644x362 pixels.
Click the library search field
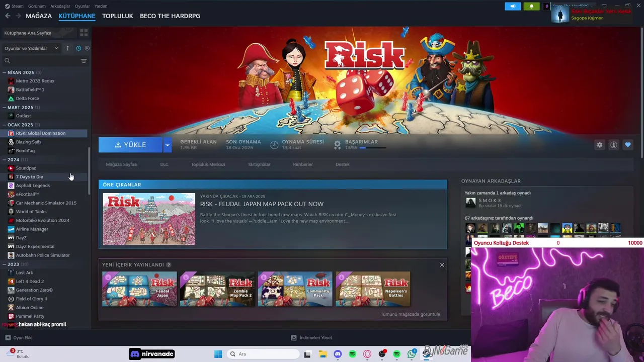click(40, 61)
